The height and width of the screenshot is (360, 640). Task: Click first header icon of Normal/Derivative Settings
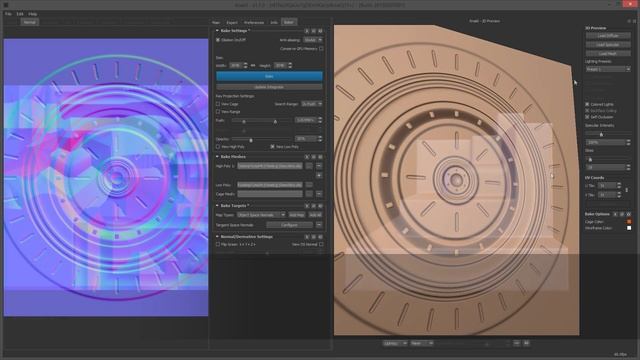(307, 237)
